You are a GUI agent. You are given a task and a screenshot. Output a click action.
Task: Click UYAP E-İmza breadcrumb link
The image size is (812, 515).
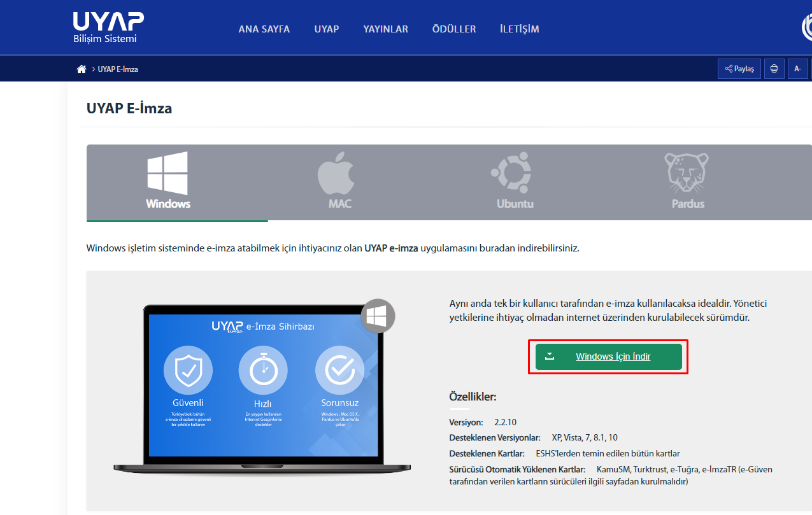coord(118,69)
